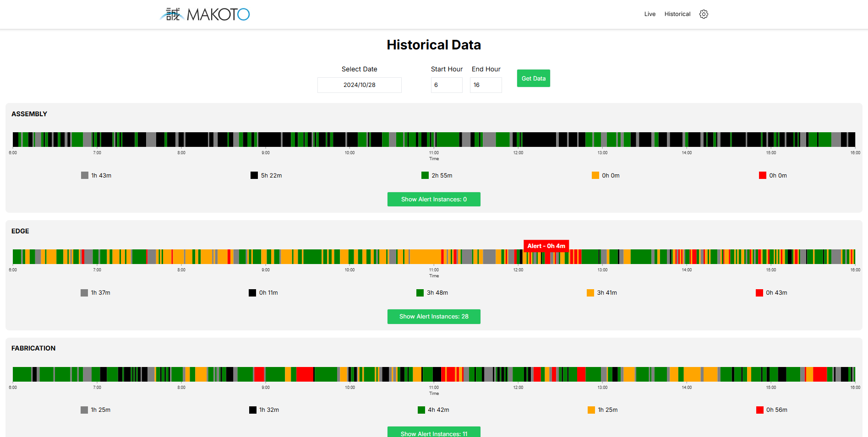Click Edge legend value '3h 48m'
Screen dimensions: 868x437
coord(437,293)
